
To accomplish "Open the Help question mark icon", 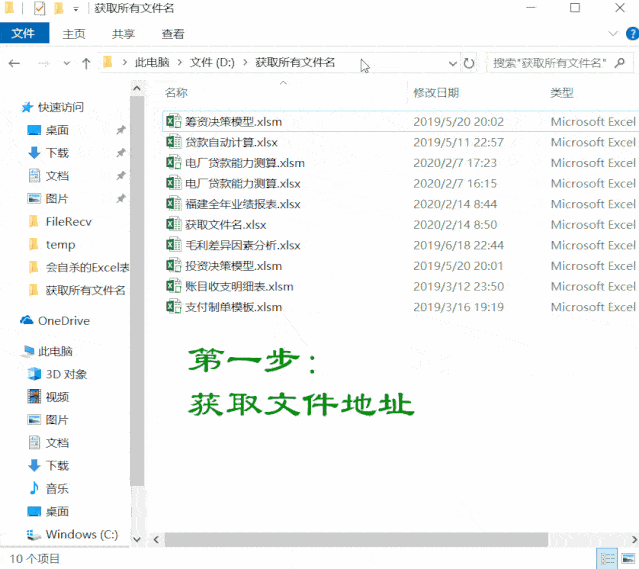I will [x=632, y=33].
